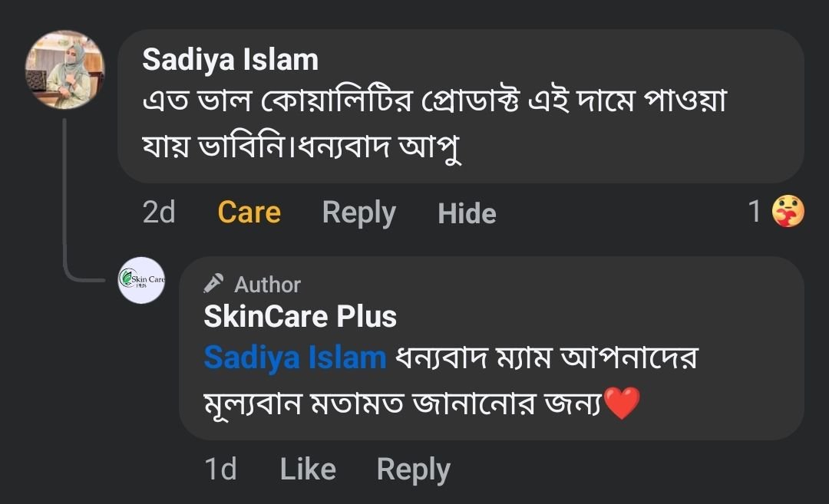Reply to Sadiya Islam's comment
The height and width of the screenshot is (504, 829).
point(358,212)
